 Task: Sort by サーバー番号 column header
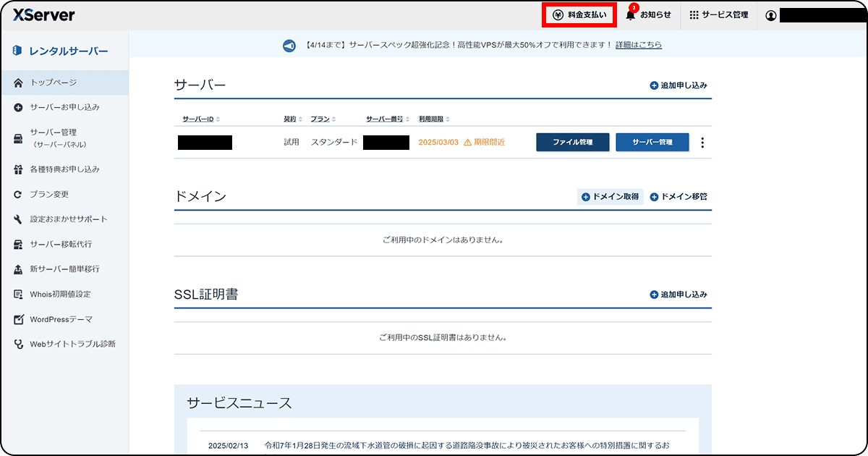click(x=388, y=119)
